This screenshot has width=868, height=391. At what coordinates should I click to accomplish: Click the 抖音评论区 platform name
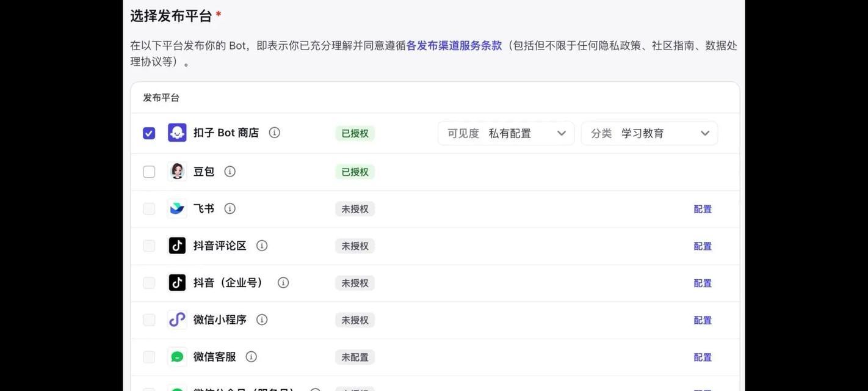(x=220, y=246)
